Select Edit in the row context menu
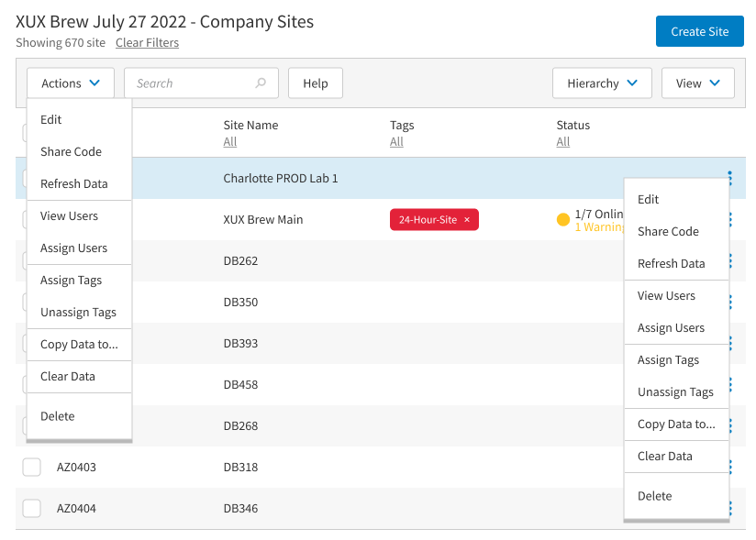This screenshot has width=756, height=540. (x=676, y=200)
